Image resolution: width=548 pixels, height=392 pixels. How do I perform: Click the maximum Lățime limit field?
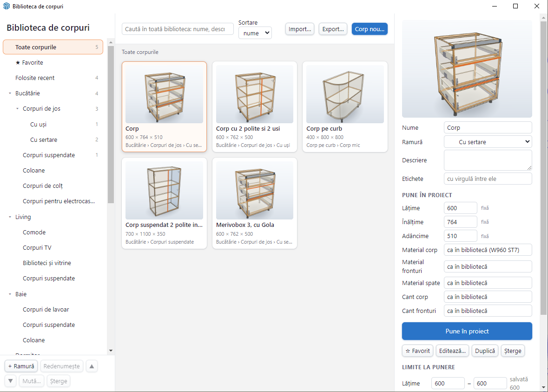[x=490, y=383]
